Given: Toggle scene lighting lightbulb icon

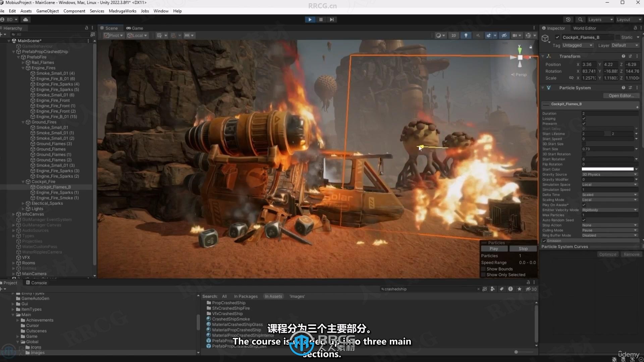Looking at the screenshot, I should [x=466, y=36].
